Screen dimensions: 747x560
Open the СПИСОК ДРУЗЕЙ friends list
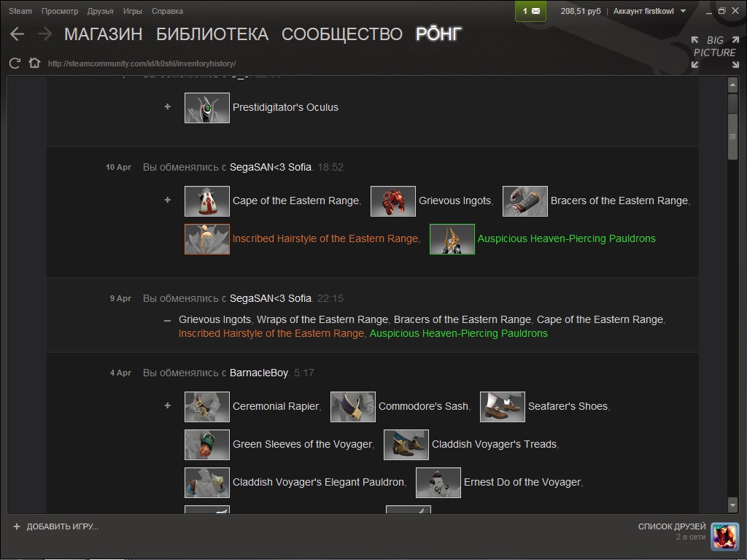pos(672,526)
